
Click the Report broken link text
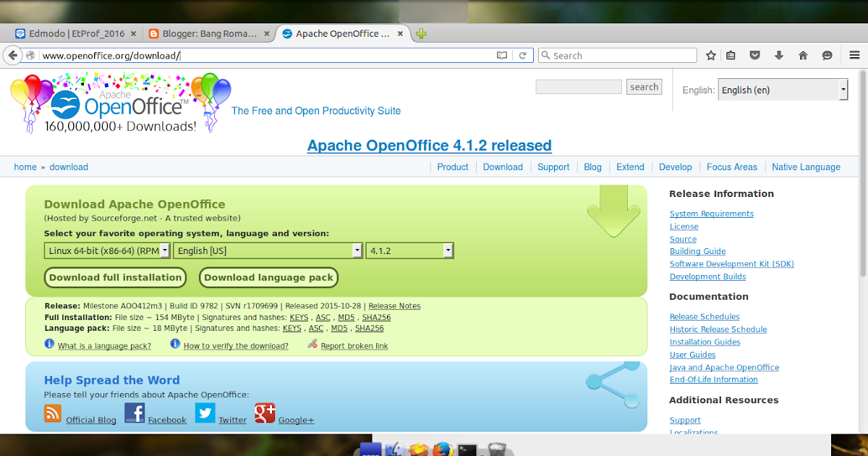(354, 346)
